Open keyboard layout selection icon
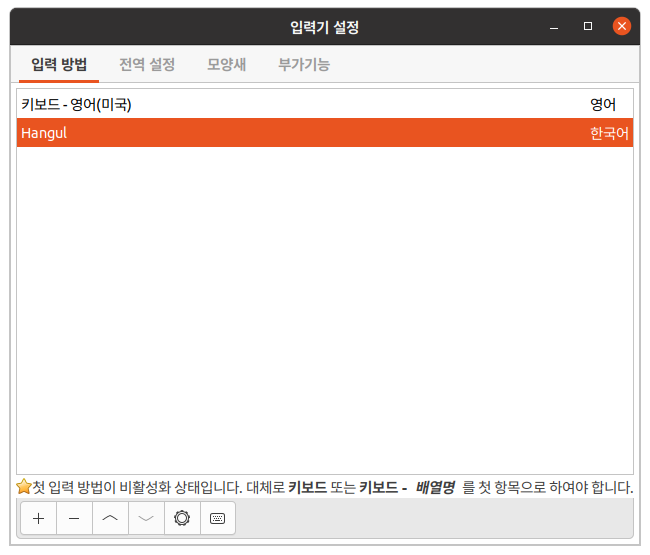Image resolution: width=650 pixels, height=555 pixels. pyautogui.click(x=218, y=518)
